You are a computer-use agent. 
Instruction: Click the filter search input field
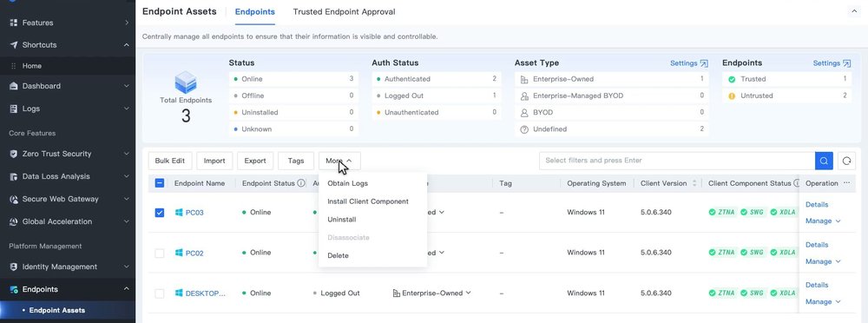point(677,161)
